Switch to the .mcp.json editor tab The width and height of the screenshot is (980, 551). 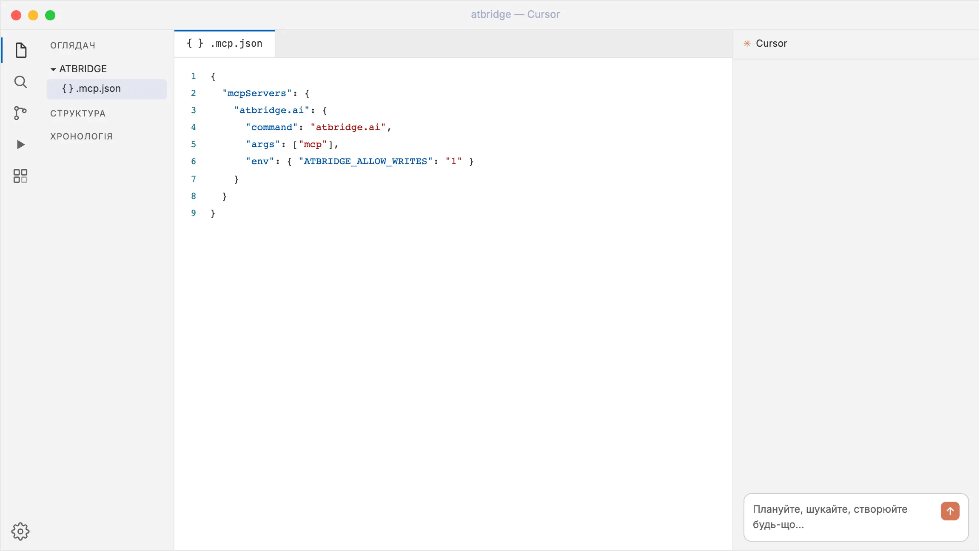tap(225, 43)
